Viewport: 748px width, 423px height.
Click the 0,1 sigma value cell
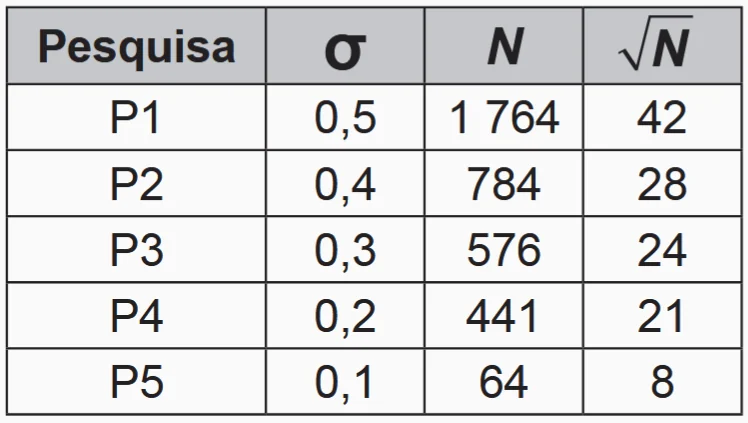(345, 382)
